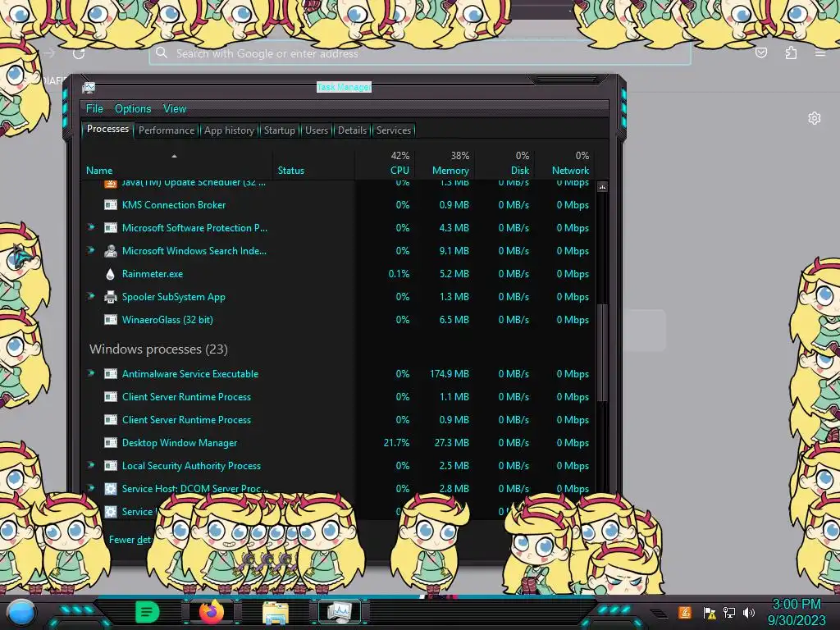Click the taskbar clock showing 3:00 PM
840x630 pixels.
click(796, 612)
